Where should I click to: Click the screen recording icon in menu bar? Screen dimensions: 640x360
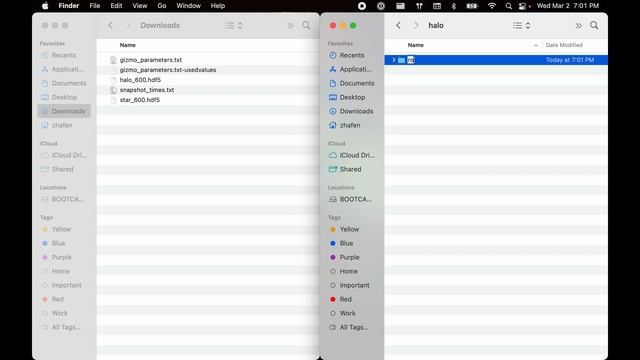pyautogui.click(x=362, y=6)
